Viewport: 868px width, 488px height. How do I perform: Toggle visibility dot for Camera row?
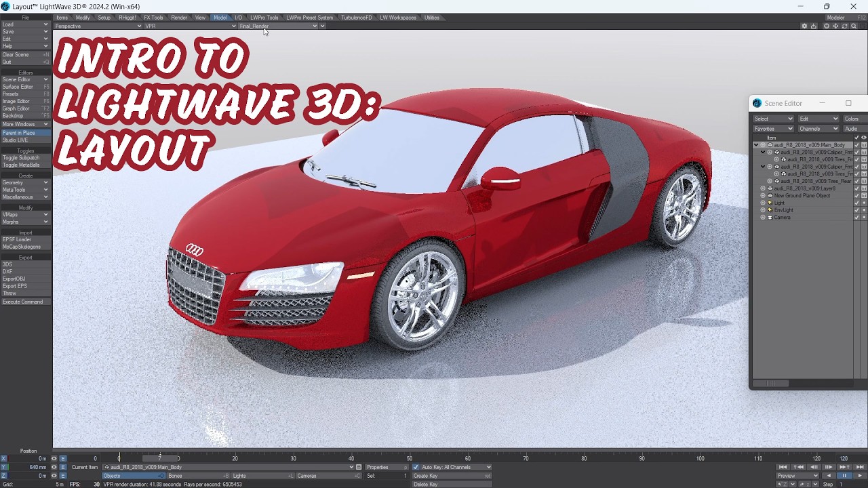point(864,218)
